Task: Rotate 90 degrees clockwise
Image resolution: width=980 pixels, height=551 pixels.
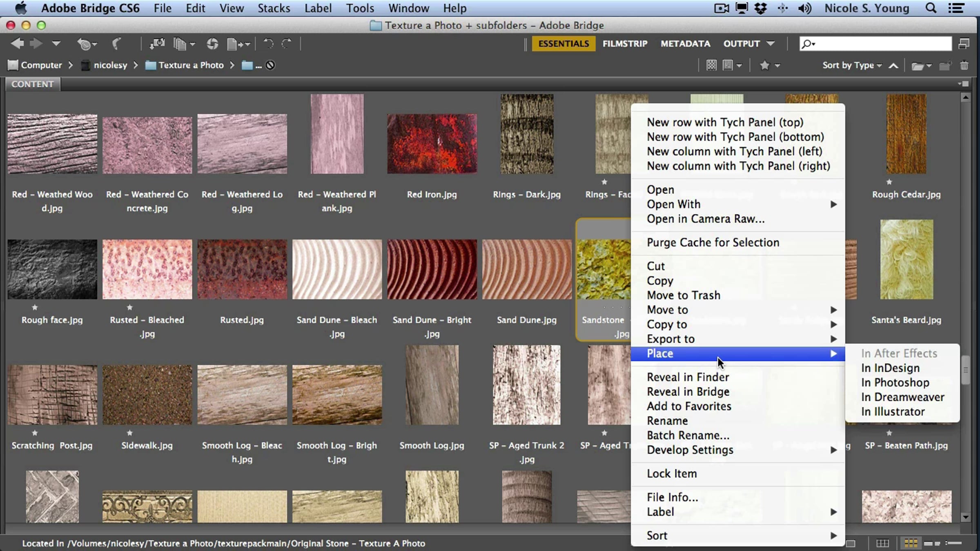Action: tap(287, 44)
